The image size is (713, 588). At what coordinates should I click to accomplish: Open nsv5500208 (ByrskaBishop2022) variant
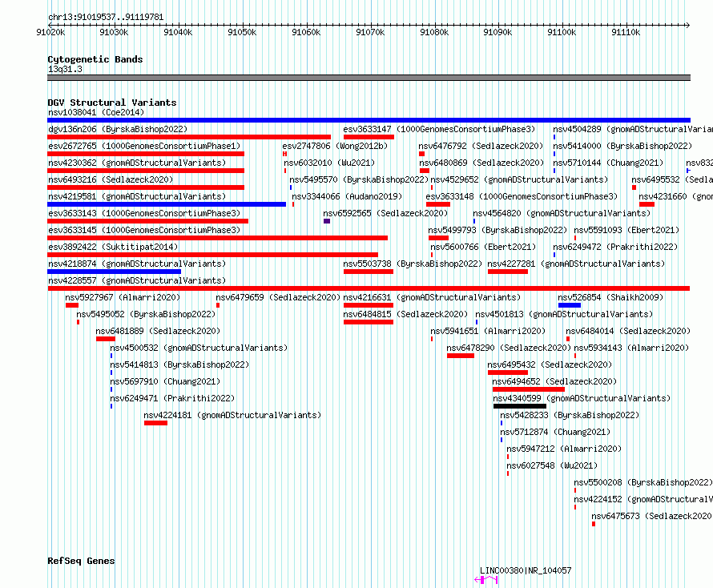(643, 482)
